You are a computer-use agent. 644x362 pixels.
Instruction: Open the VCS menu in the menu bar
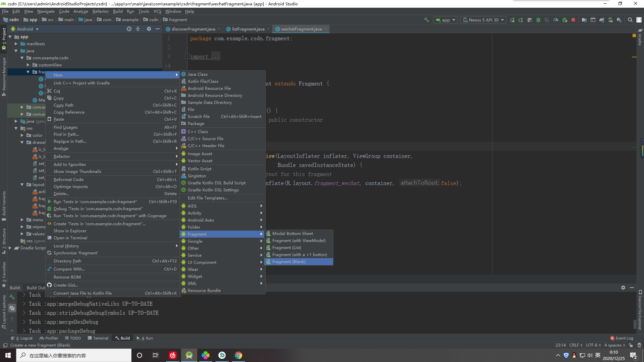157,11
